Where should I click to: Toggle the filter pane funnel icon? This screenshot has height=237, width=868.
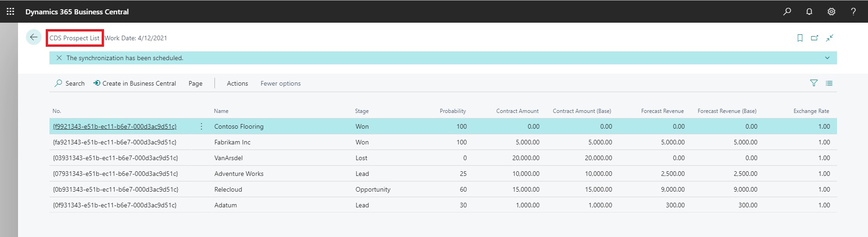pos(814,83)
